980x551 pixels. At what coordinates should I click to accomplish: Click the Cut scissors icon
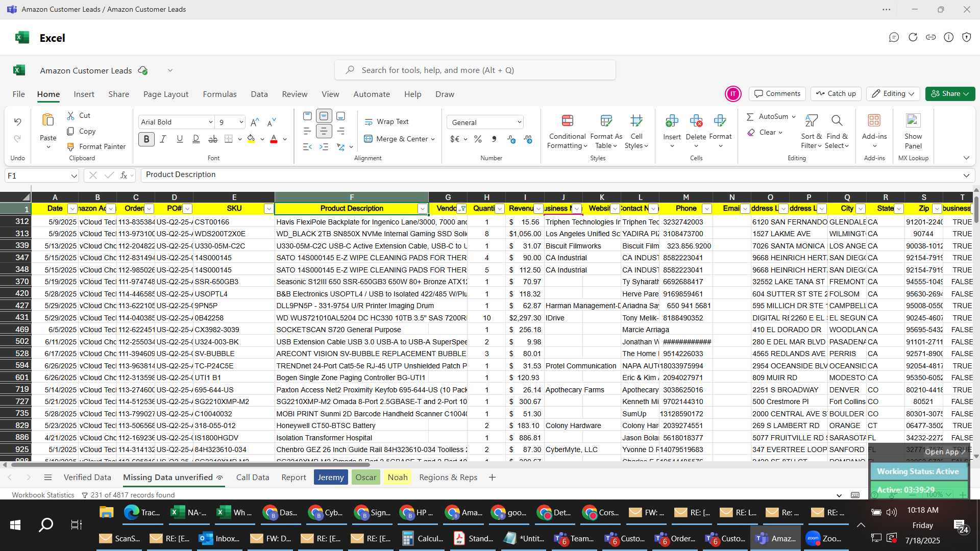click(70, 116)
